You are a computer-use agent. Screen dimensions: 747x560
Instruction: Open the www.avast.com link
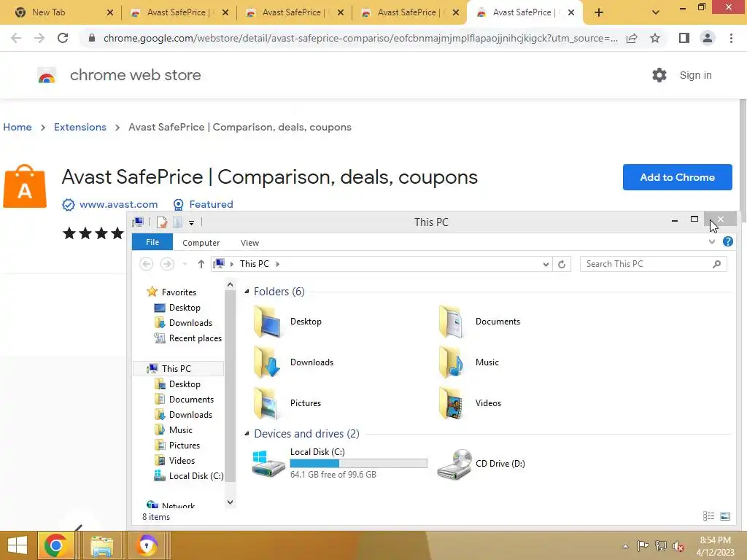tap(118, 204)
